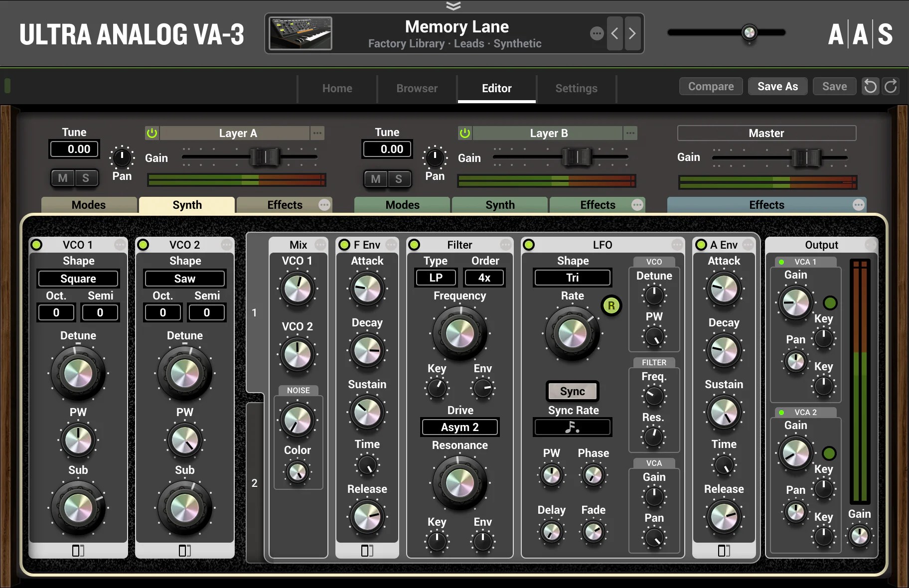Enable LFO rate retrigger with the R button

[611, 306]
